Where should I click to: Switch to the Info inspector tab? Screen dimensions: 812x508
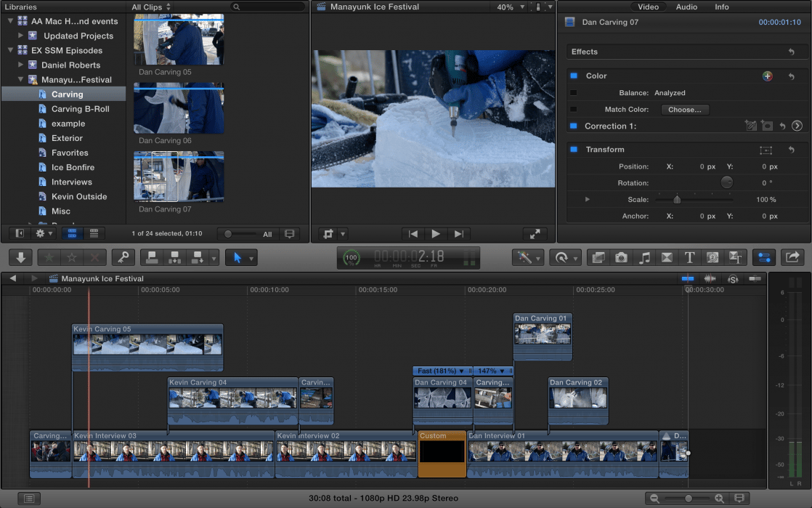pos(721,7)
